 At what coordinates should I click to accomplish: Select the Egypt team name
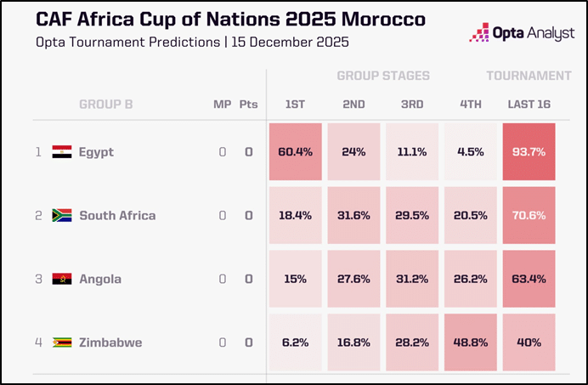point(96,152)
